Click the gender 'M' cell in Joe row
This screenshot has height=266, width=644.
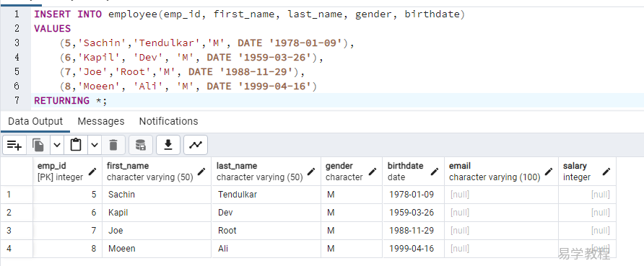(x=352, y=231)
